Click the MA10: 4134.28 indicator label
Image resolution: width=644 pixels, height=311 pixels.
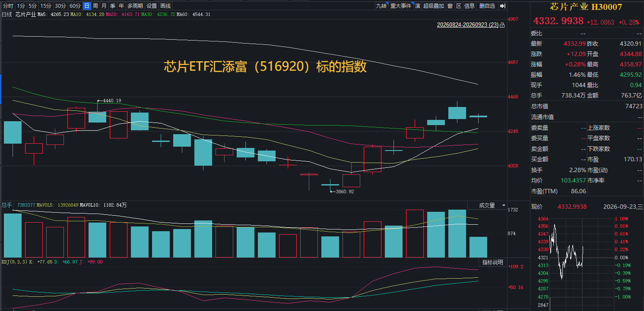87,14
